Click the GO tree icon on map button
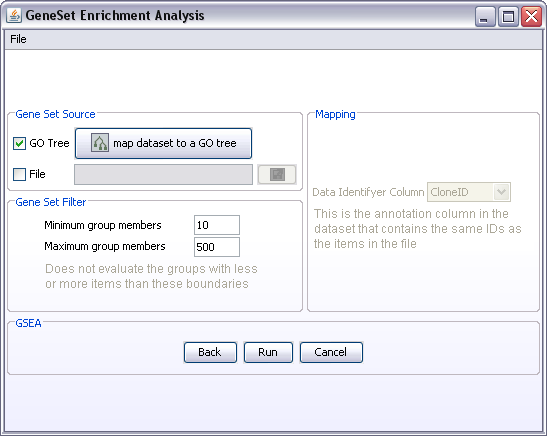Viewport: 547px width, 436px height. pyautogui.click(x=100, y=143)
